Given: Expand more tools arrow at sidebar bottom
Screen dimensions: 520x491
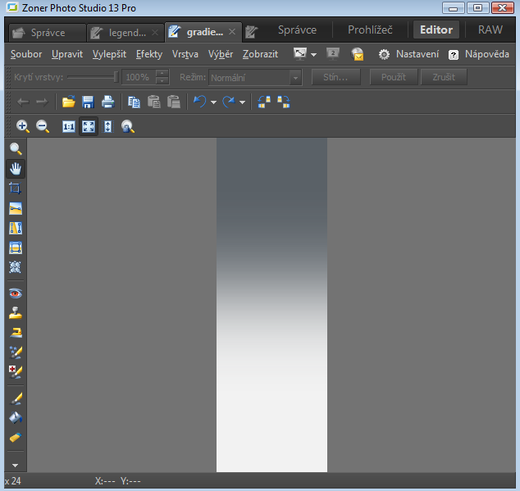Looking at the screenshot, I should (x=15, y=465).
